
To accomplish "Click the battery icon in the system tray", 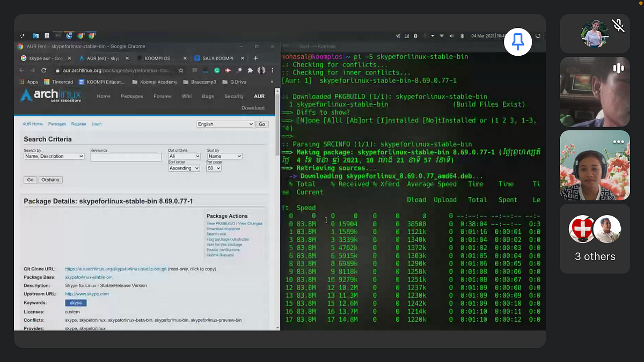I will pos(462,36).
